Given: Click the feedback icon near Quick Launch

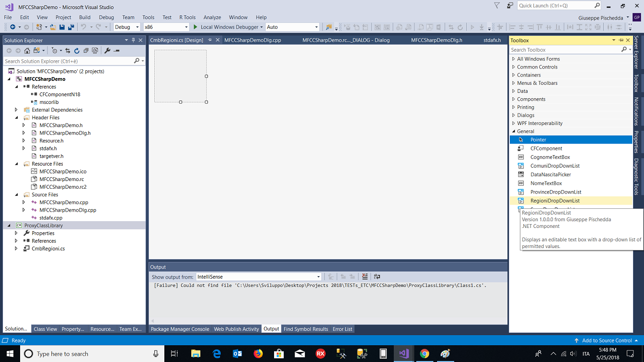Looking at the screenshot, I should click(509, 5).
